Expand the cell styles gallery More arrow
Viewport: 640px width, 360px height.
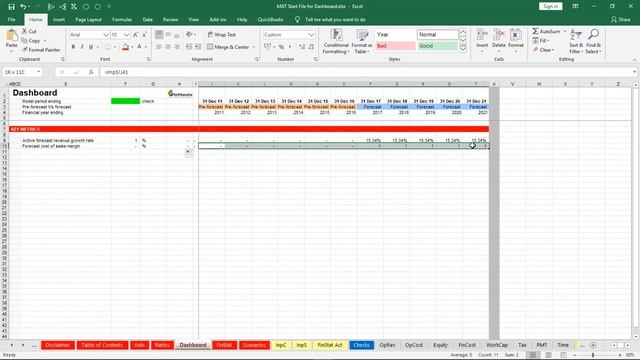463,49
